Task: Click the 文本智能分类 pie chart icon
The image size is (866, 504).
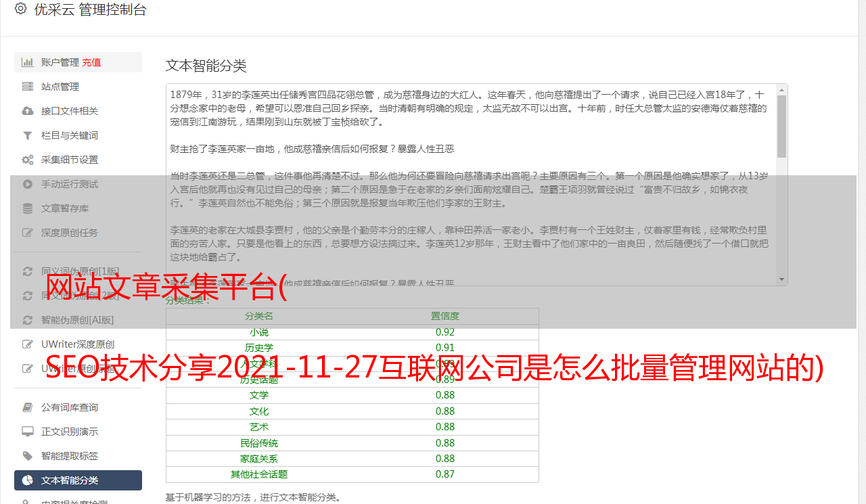Action: pyautogui.click(x=28, y=480)
